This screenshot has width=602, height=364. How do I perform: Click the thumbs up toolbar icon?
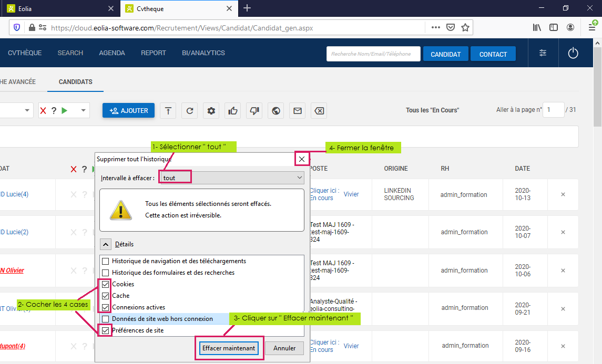tap(232, 111)
